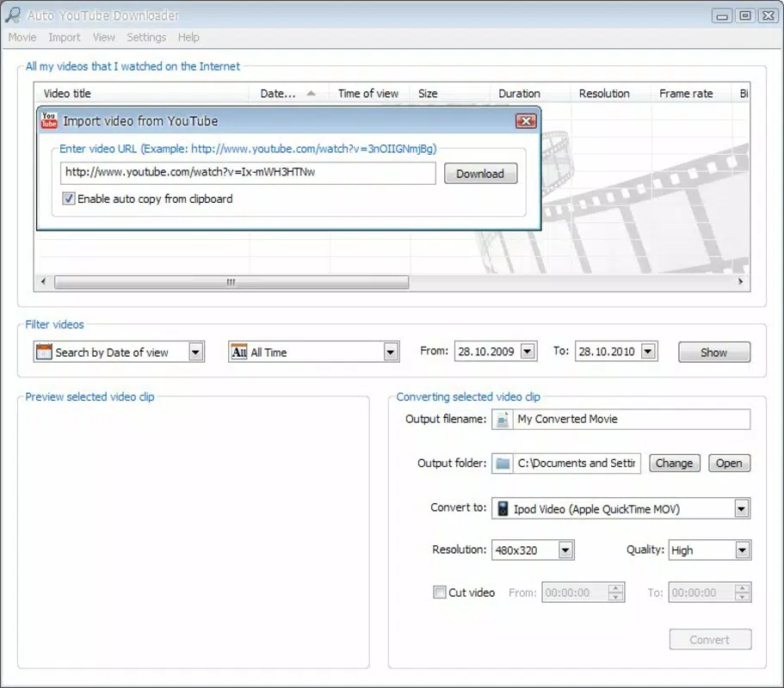784x688 pixels.
Task: Open the Movie menu
Action: point(22,38)
